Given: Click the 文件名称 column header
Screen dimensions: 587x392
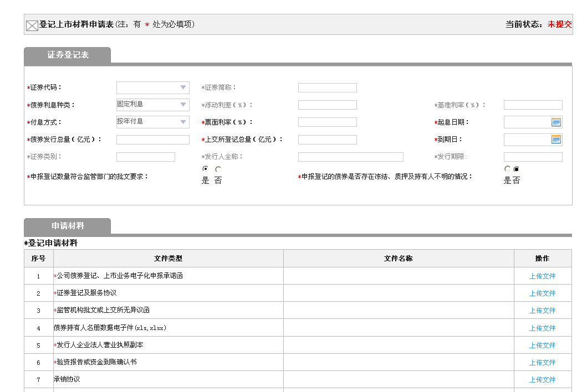Looking at the screenshot, I should 399,259.
